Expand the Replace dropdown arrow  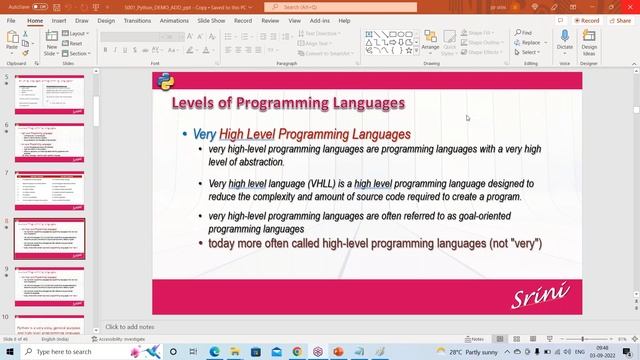[x=546, y=42]
